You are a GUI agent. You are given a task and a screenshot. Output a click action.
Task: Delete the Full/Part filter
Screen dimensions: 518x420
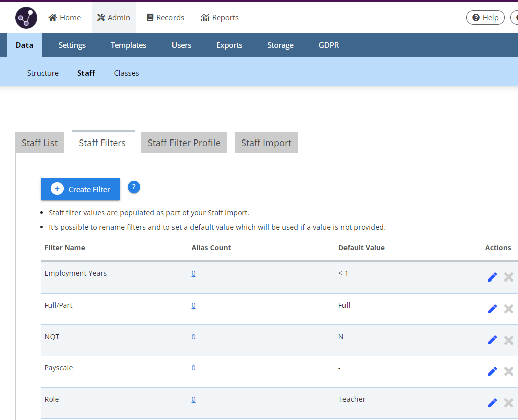click(509, 309)
